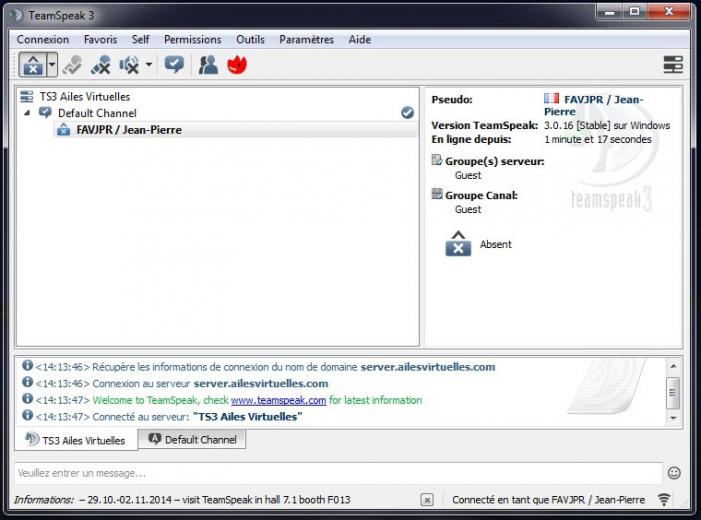Toggle the Away status toolbar button
Viewport: 701px width, 520px height.
click(x=33, y=65)
